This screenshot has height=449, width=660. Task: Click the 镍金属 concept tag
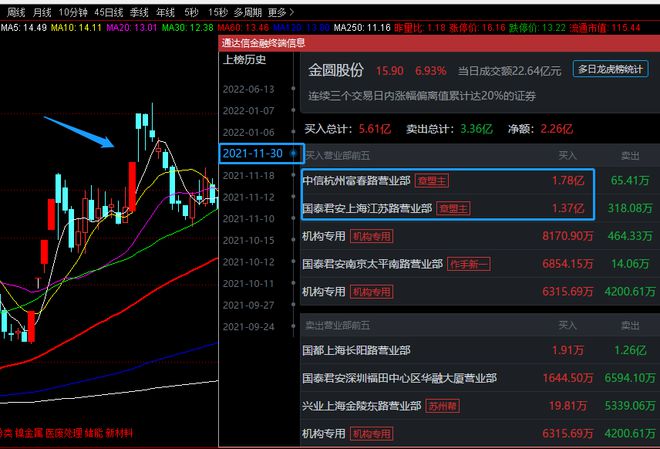click(29, 433)
